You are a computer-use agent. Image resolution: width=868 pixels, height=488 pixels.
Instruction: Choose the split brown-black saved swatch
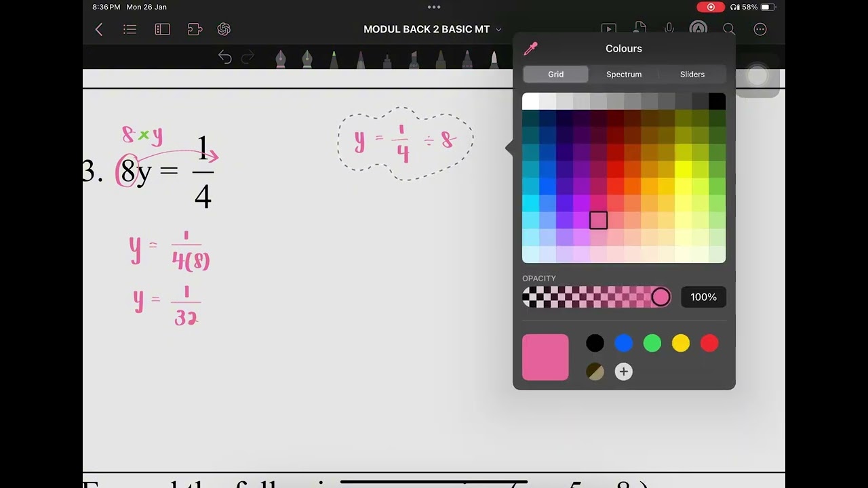(x=595, y=371)
